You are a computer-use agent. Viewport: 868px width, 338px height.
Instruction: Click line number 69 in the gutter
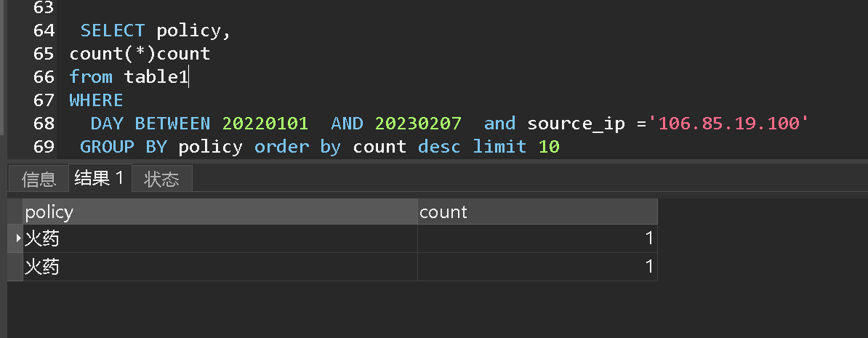tap(44, 147)
